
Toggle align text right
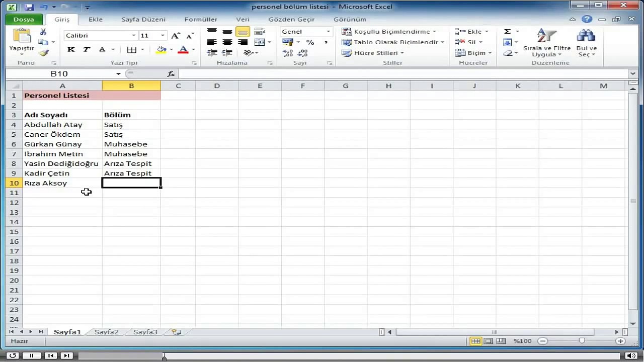click(243, 42)
